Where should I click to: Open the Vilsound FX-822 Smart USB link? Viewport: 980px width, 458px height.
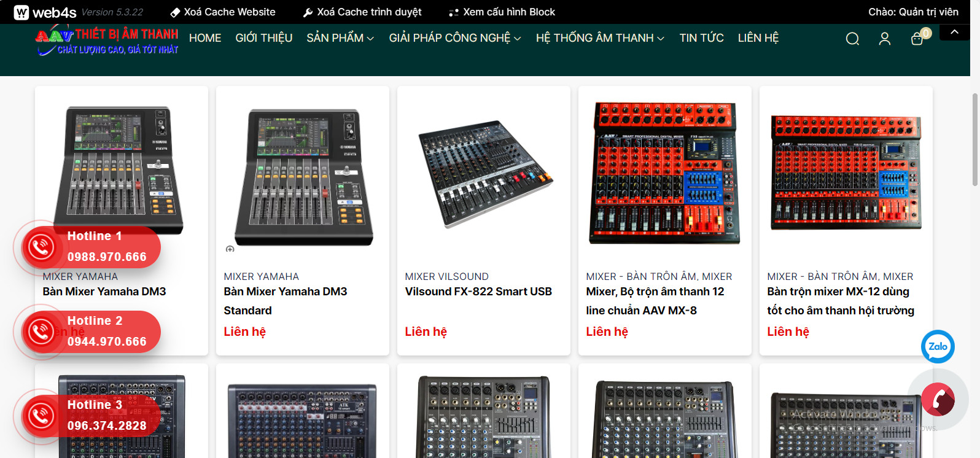pos(478,292)
